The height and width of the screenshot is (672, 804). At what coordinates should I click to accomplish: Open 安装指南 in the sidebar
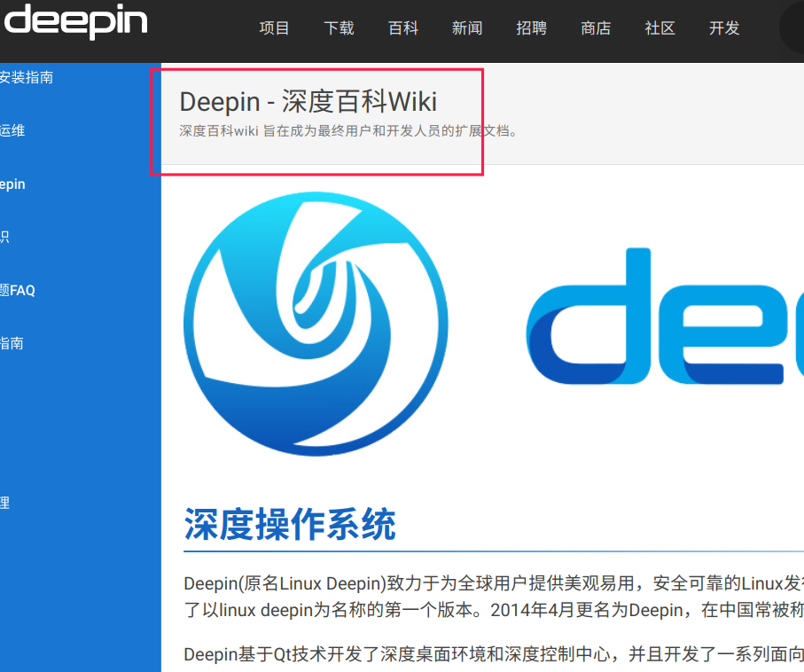[27, 77]
